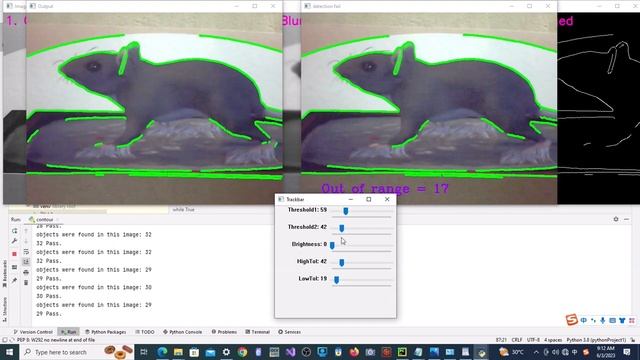Image resolution: width=640 pixels, height=360 pixels.
Task: Click the Sogou input method S icon
Action: tap(571, 320)
